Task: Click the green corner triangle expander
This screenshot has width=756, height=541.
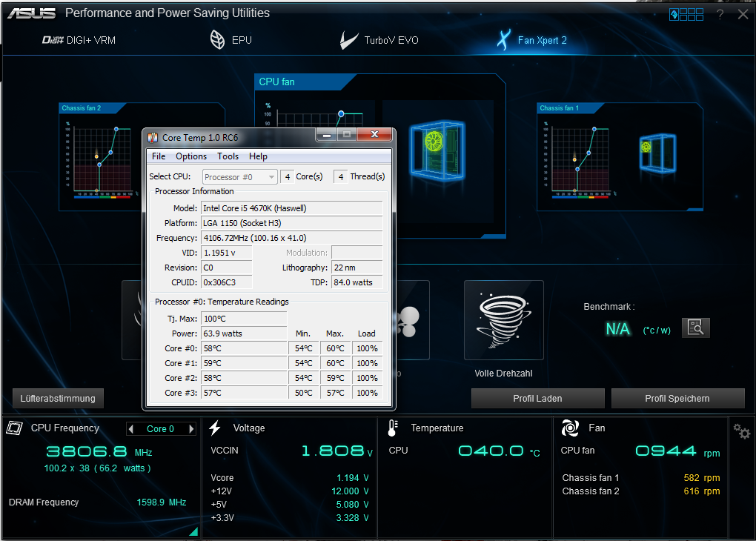Action: point(194,531)
